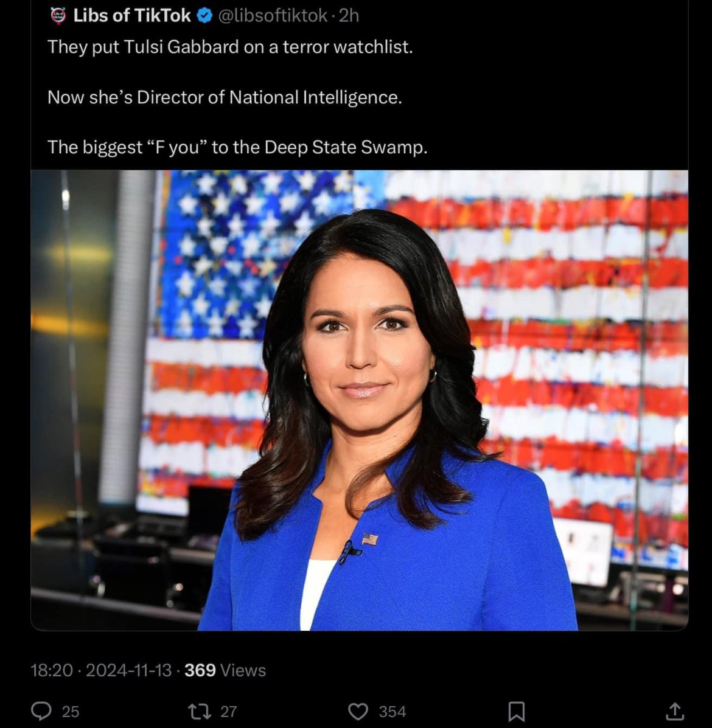Image resolution: width=712 pixels, height=728 pixels.
Task: Click the 18:20 post time
Action: [52, 670]
